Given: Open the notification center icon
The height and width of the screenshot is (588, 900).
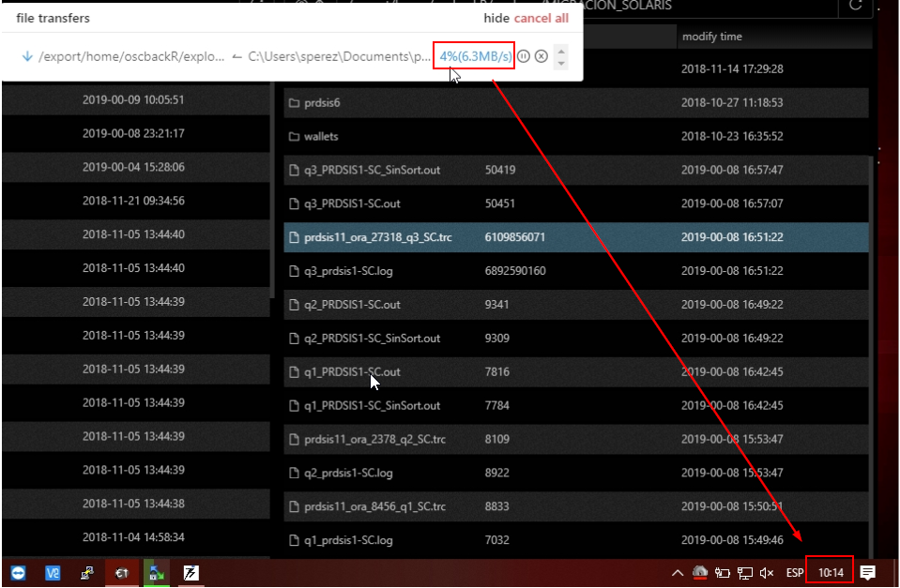Looking at the screenshot, I should coord(868,572).
